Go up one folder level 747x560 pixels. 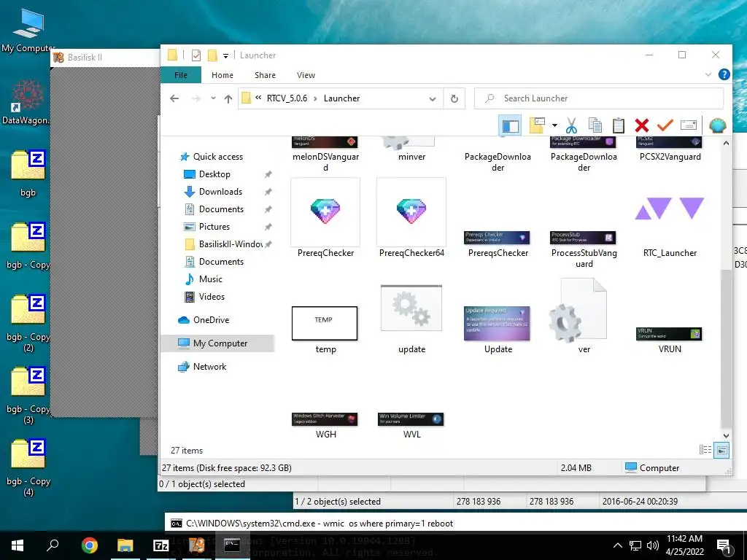tap(228, 98)
